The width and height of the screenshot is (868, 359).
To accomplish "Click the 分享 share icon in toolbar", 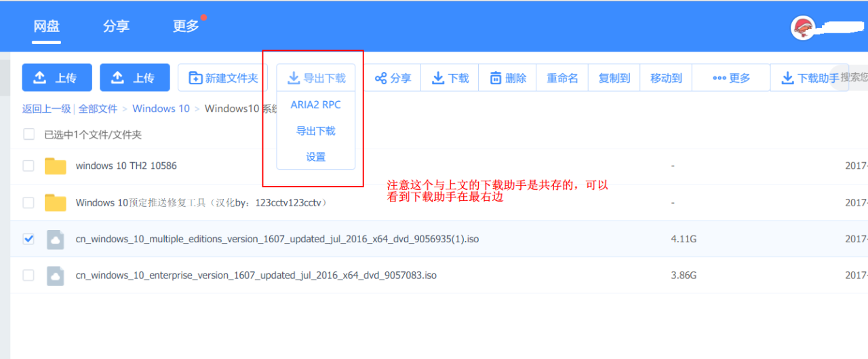I will (x=381, y=78).
